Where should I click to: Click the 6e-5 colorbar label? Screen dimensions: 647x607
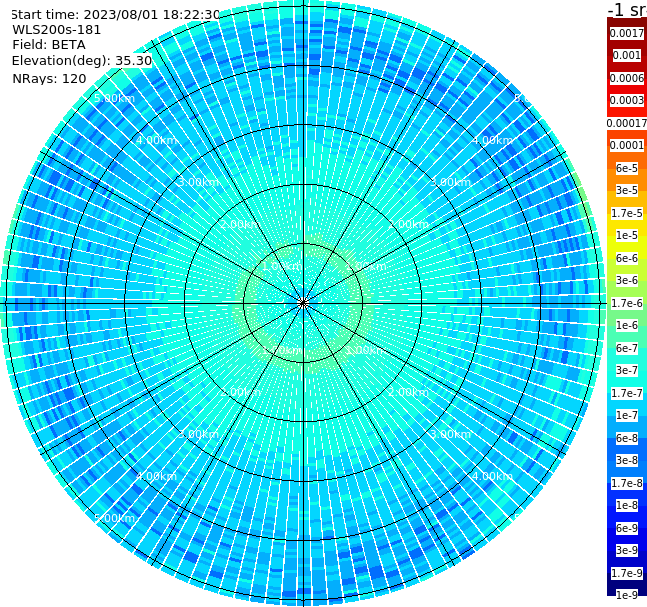point(627,168)
